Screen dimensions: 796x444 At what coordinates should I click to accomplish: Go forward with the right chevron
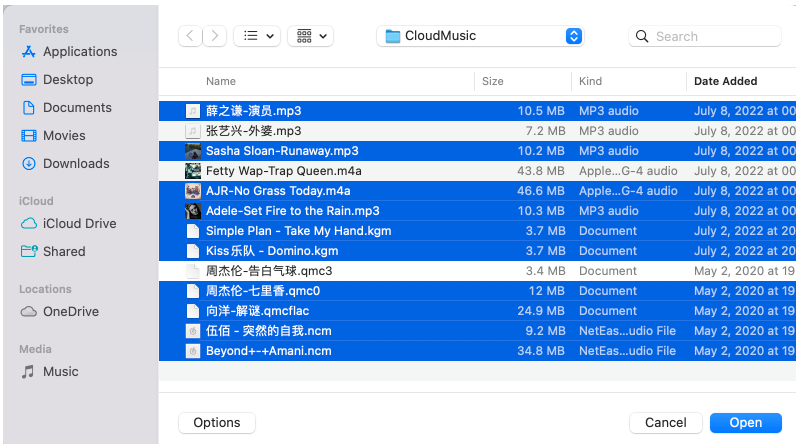pos(215,36)
